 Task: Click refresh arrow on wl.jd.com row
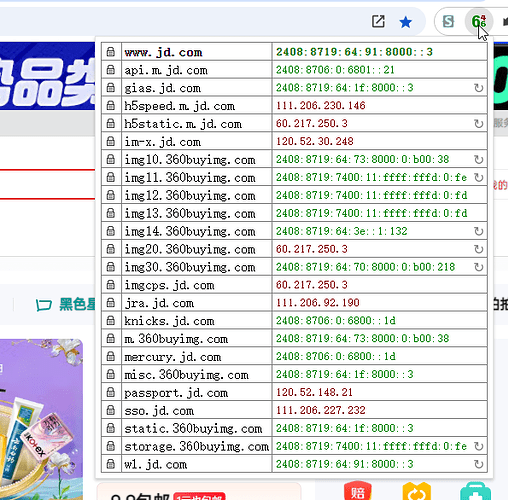pos(479,464)
